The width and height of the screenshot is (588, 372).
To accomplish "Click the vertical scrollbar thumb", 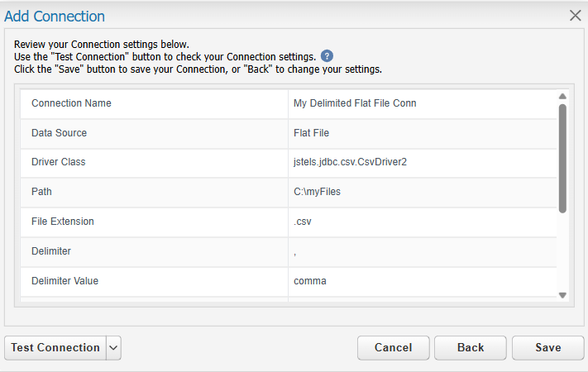I will click(562, 159).
